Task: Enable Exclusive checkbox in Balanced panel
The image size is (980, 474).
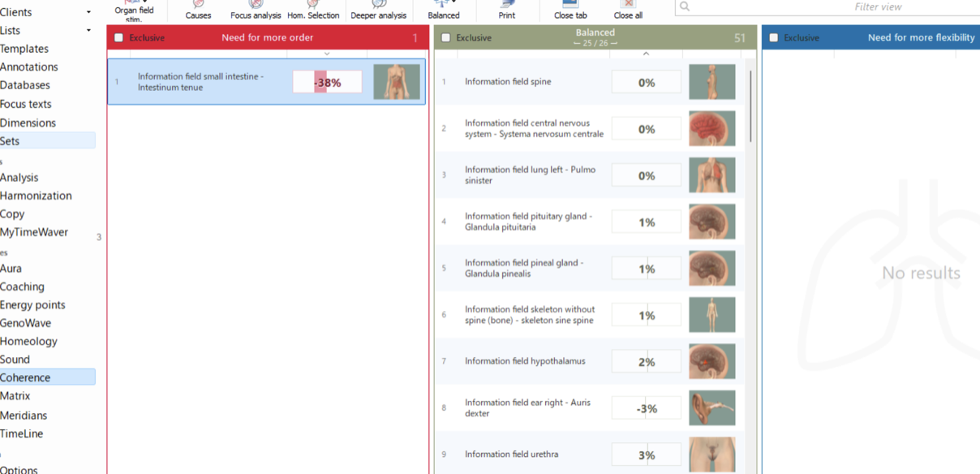Action: [446, 38]
